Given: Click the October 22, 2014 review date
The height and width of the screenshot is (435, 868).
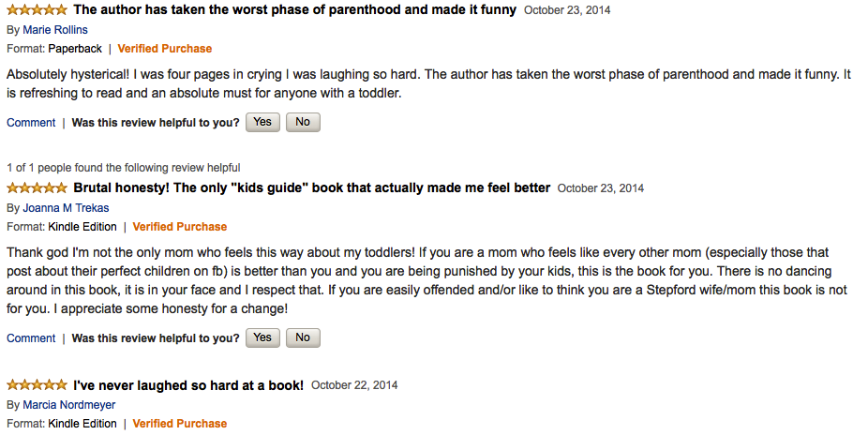Looking at the screenshot, I should click(x=354, y=385).
